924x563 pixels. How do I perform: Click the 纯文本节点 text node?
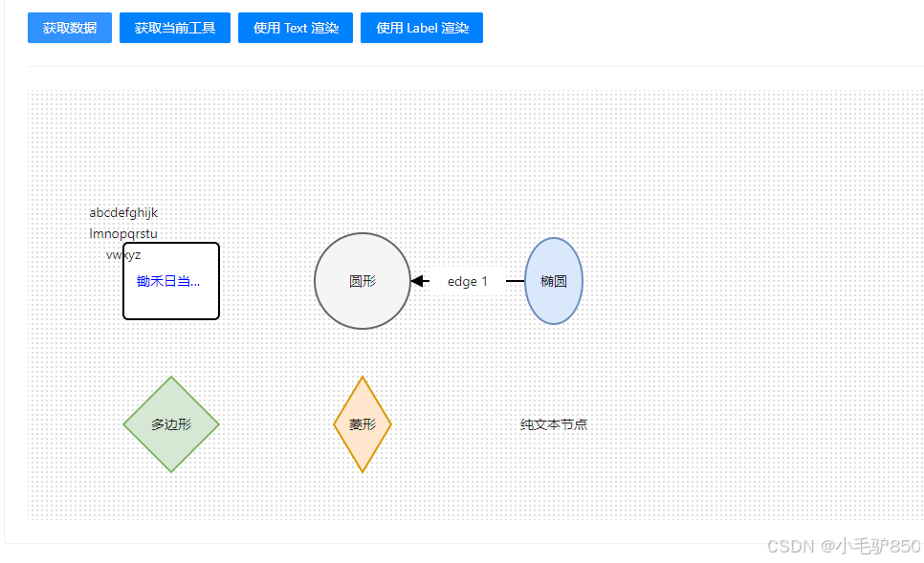554,424
